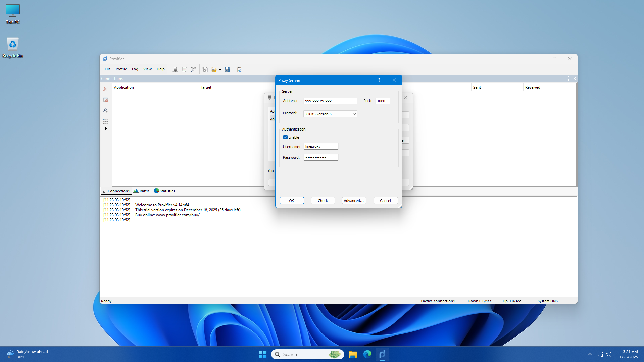Expand the black arrow in Connections sidebar

106,128
